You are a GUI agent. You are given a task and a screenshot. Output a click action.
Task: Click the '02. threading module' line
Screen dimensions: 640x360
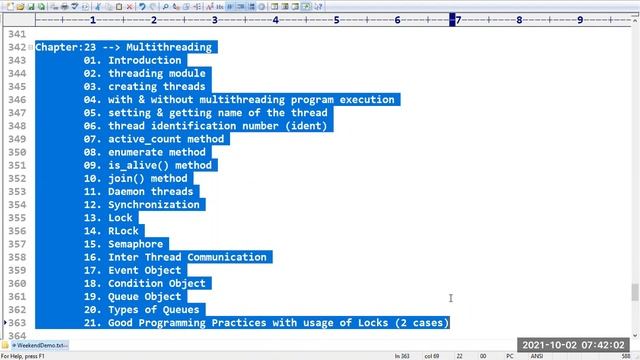tap(144, 73)
